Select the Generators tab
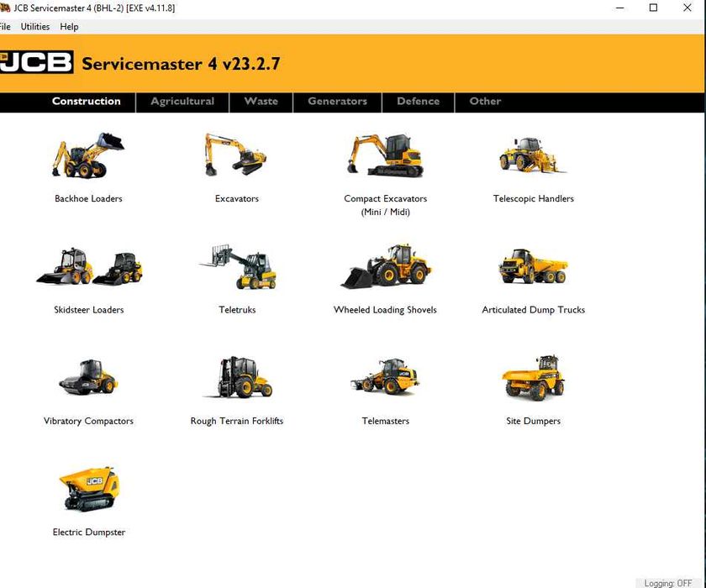The image size is (706, 588). [337, 102]
